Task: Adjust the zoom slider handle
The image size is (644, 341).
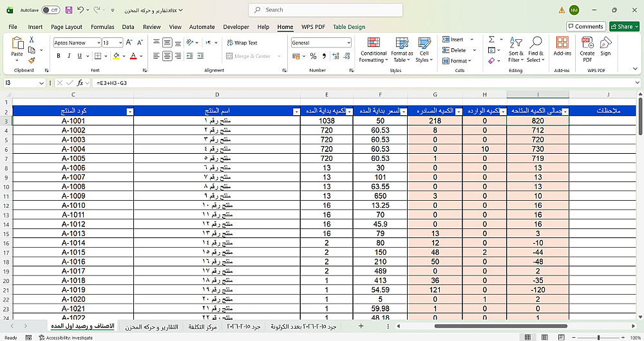Action: pos(599,337)
